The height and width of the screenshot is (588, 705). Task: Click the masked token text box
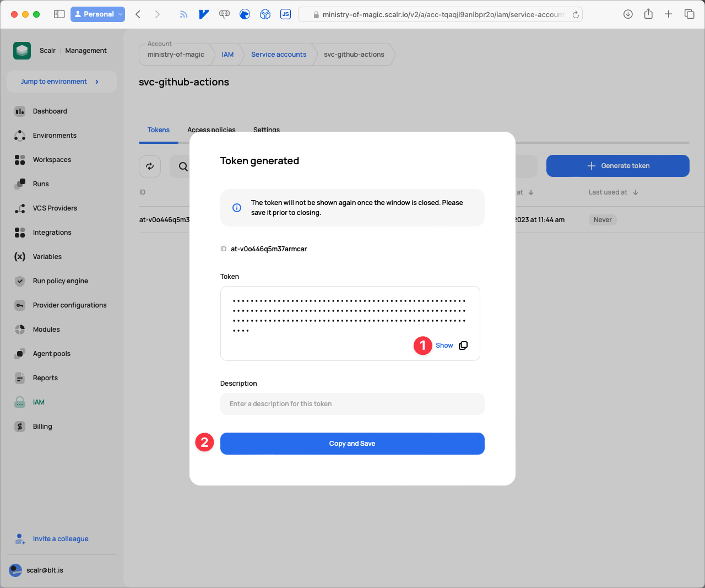point(350,323)
